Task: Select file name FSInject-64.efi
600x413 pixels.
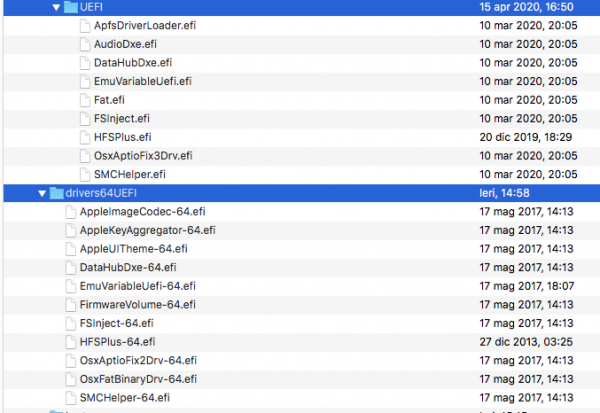Action: (x=117, y=323)
